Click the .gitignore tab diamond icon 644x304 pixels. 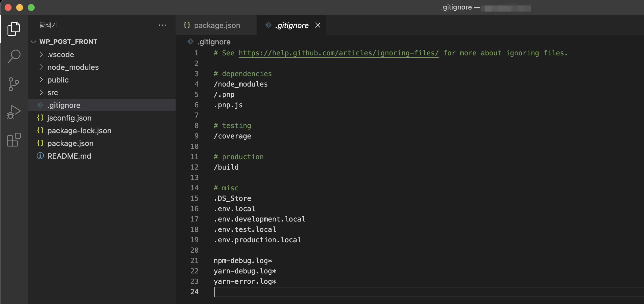tap(268, 25)
